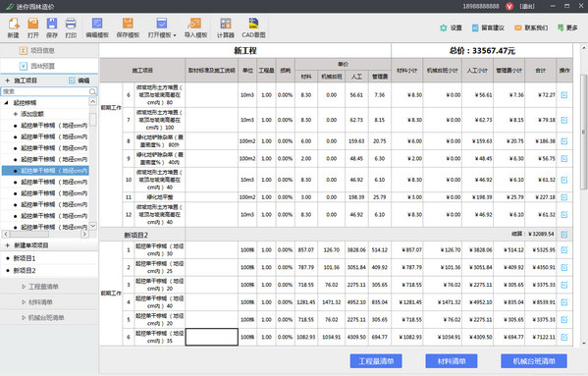
Task: Click the edit icon in the ¥8539.91 row
Action: pos(564,302)
